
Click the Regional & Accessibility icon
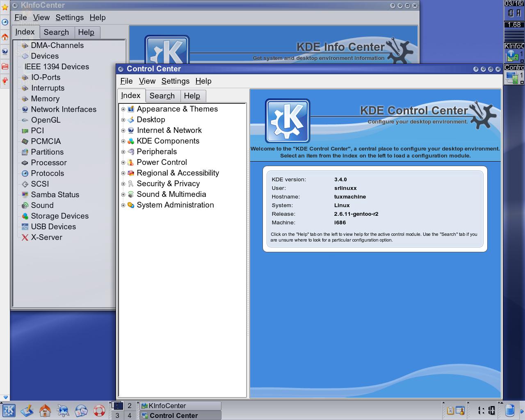click(131, 173)
